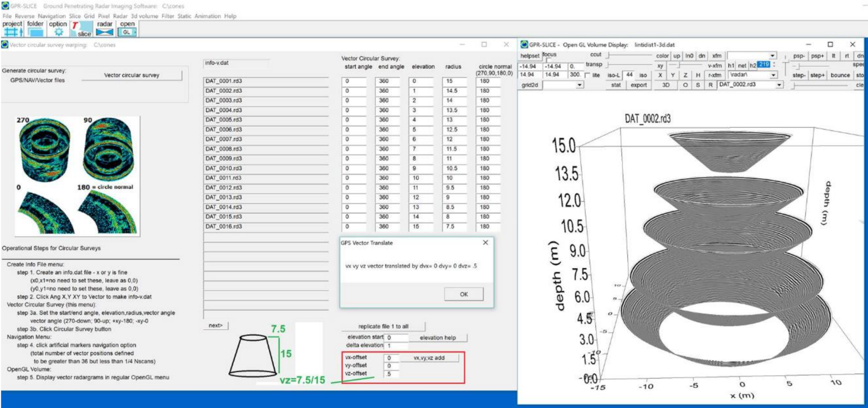
Task: Select the DAT_0008.rd3 file entry
Action: [266, 149]
